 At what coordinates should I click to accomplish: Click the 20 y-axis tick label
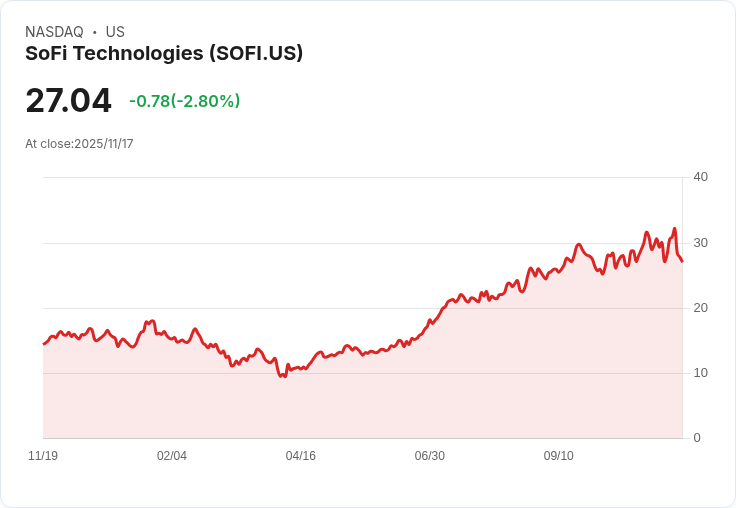click(701, 308)
